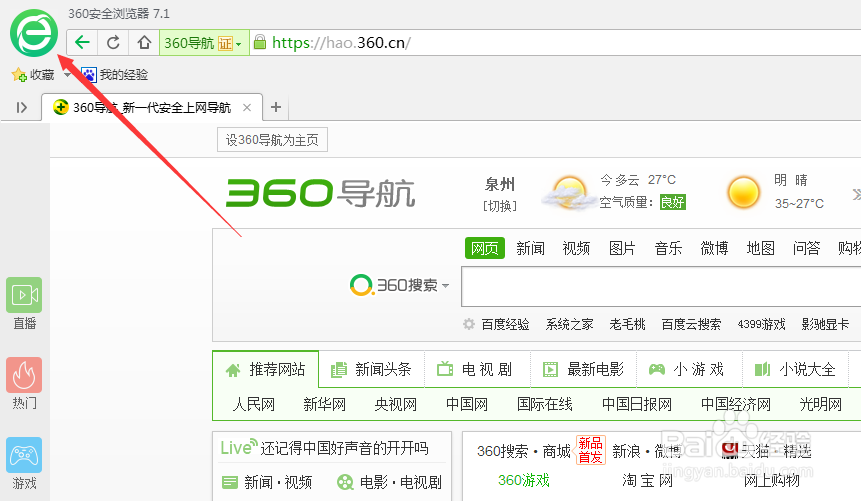
Task: Open the 360游戏 link
Action: [x=524, y=480]
